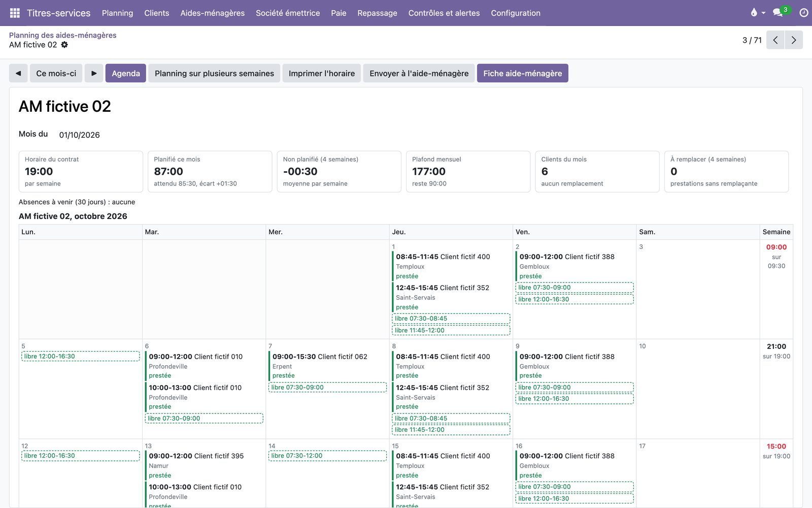
Task: Open the chat messages icon with badge
Action: click(x=778, y=13)
